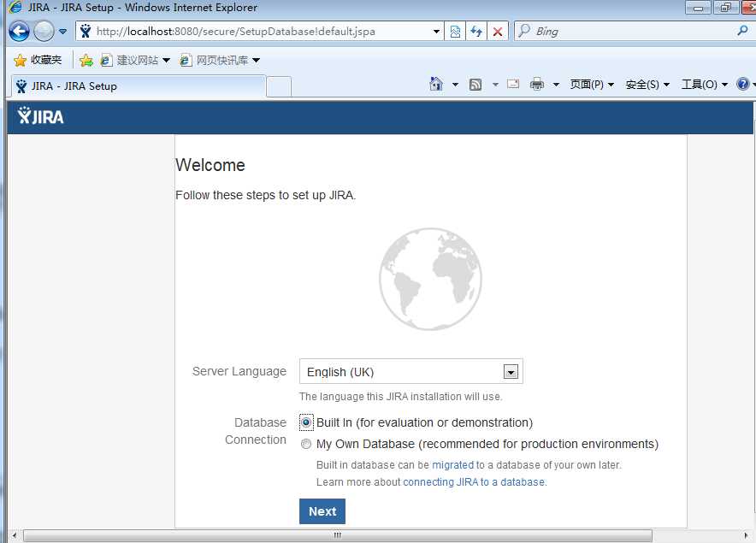Select the JIRA - JIRA Setup tab

pos(138,86)
